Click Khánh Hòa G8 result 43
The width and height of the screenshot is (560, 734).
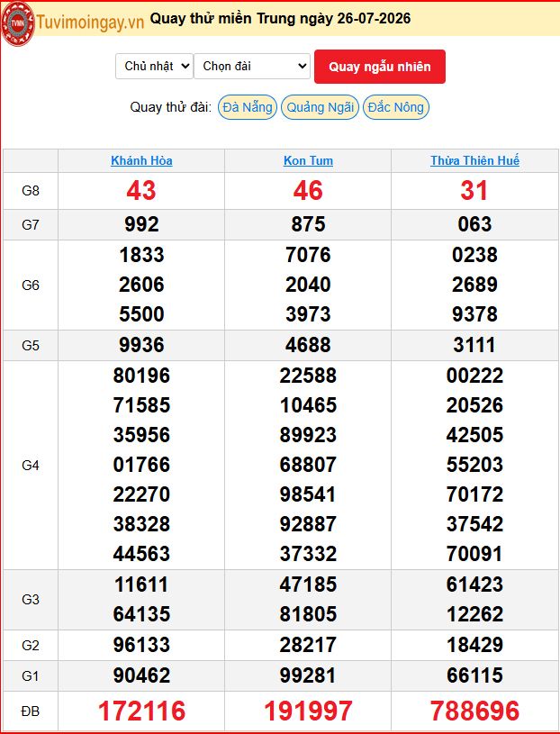pos(141,191)
